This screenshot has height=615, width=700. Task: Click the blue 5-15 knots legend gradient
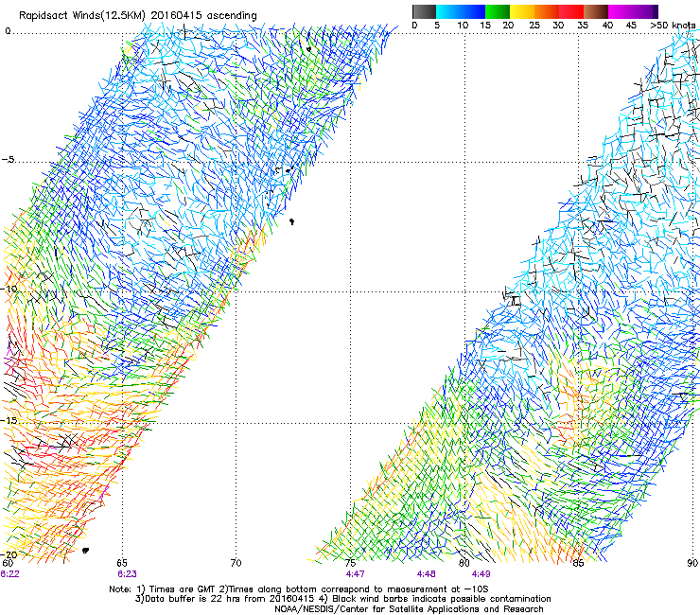tap(461, 11)
